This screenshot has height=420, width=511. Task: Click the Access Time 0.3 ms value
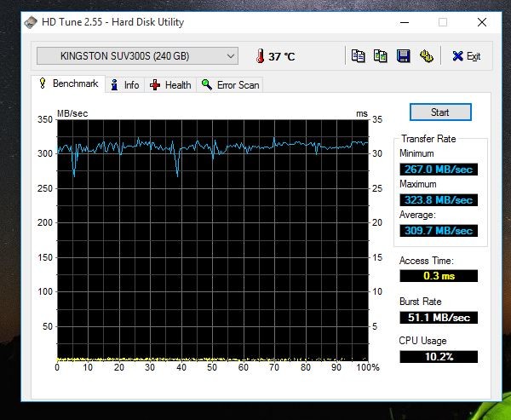point(439,276)
